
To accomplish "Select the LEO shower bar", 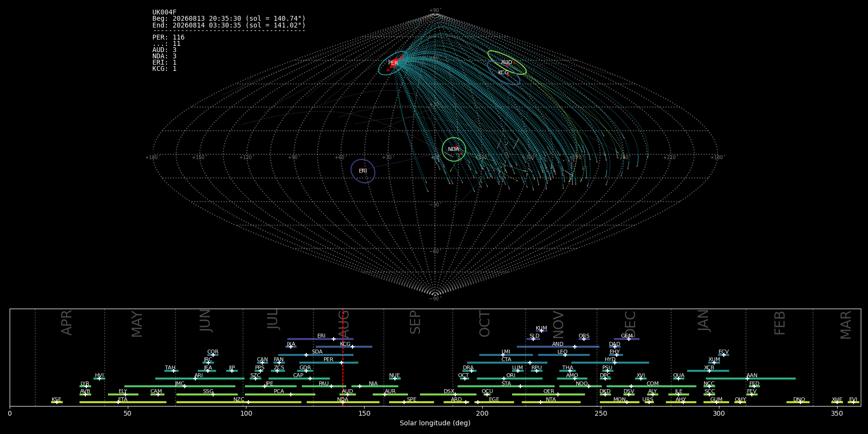I will 564,355.
